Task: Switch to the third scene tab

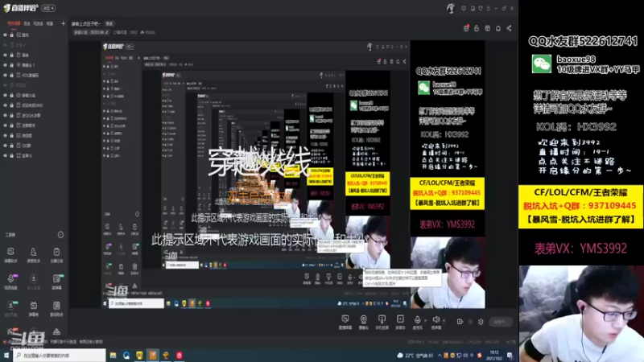Action: [38, 23]
